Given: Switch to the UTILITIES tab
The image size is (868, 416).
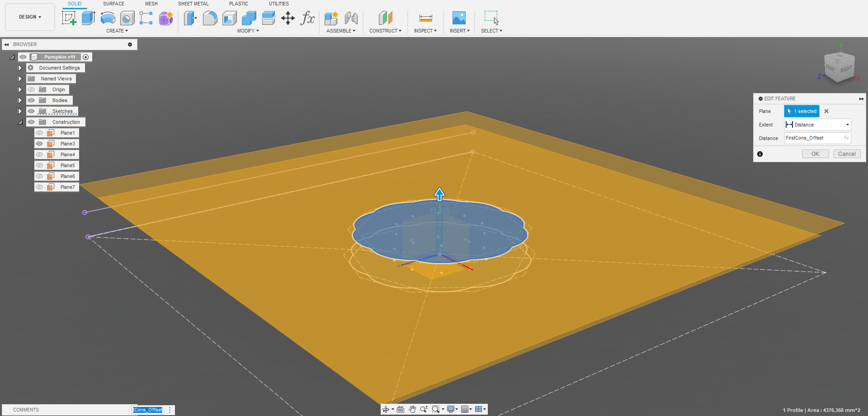Looking at the screenshot, I should click(x=279, y=4).
